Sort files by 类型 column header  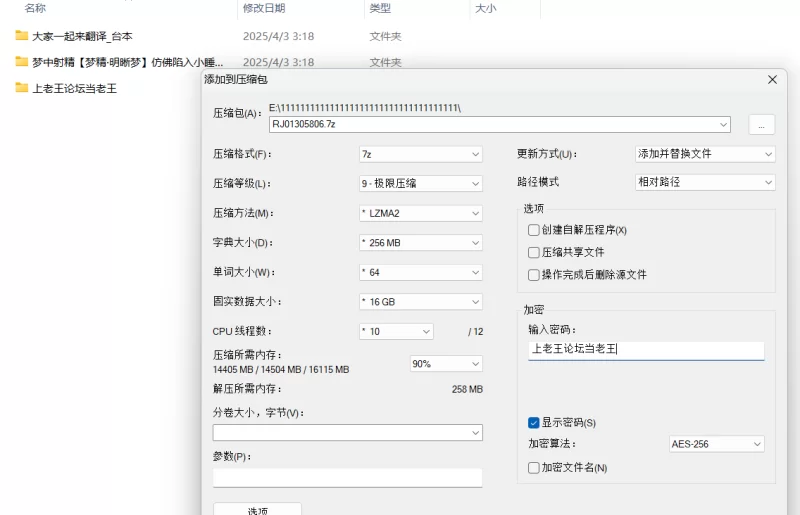pyautogui.click(x=380, y=8)
